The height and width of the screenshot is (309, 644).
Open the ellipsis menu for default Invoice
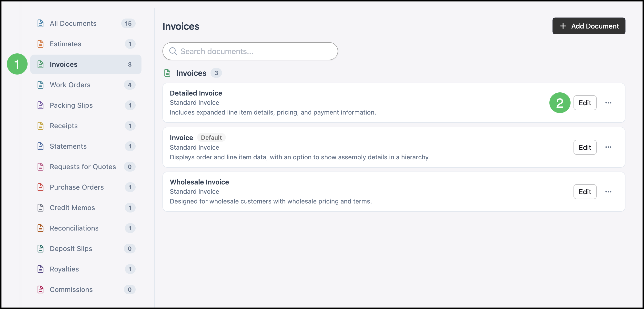pos(608,147)
